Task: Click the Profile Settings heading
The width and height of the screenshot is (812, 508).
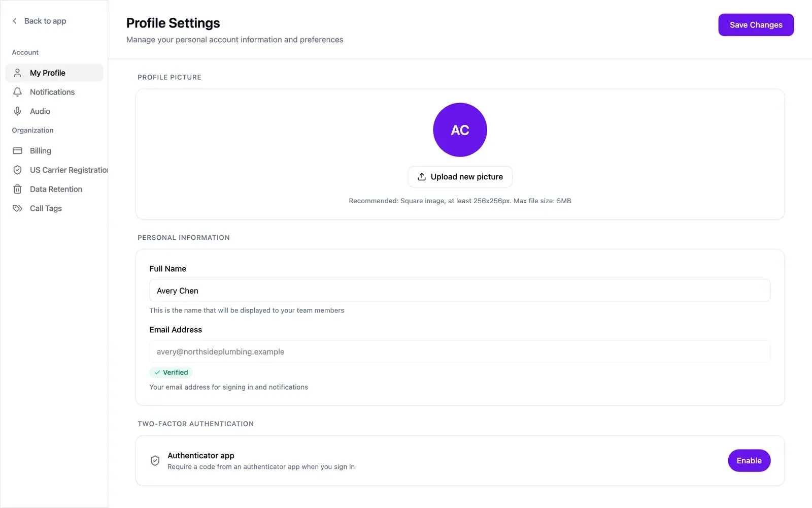Action: 173,23
